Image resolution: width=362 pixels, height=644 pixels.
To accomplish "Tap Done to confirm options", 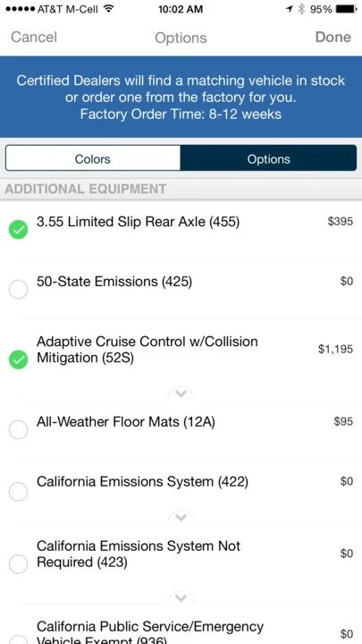I will 333,37.
